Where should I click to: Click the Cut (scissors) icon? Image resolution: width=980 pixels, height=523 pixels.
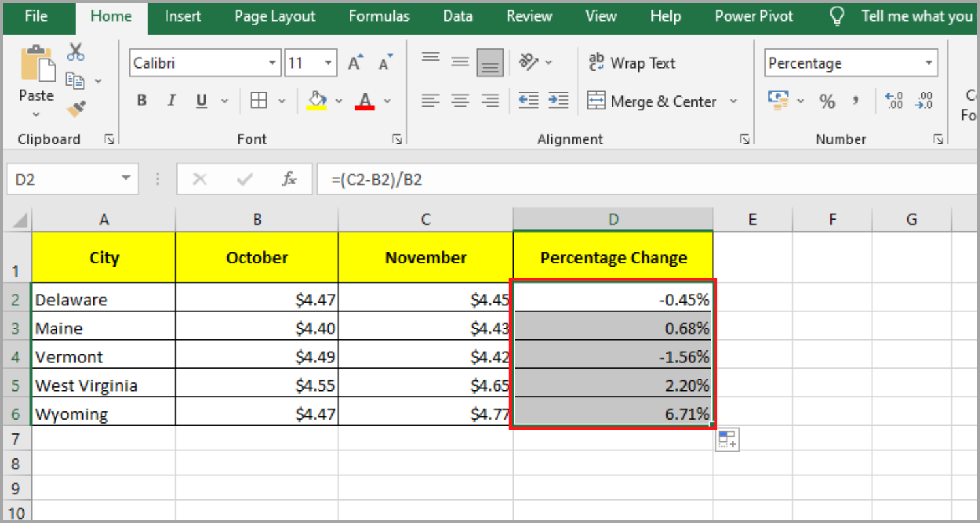click(76, 51)
